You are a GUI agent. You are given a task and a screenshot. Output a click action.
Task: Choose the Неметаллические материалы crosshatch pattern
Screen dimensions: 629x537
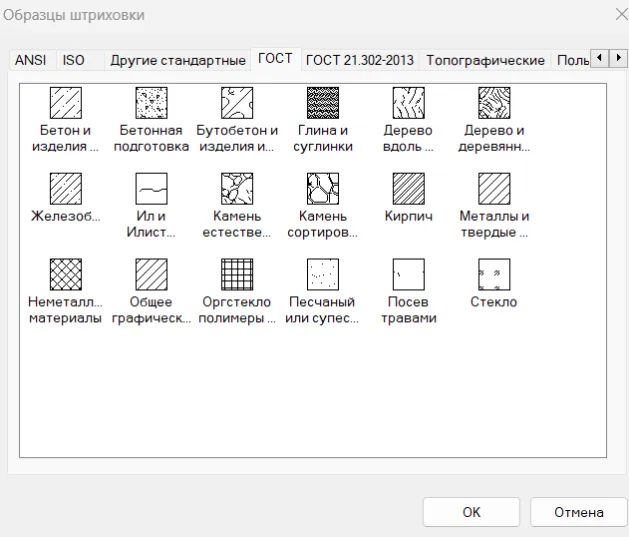click(66, 274)
